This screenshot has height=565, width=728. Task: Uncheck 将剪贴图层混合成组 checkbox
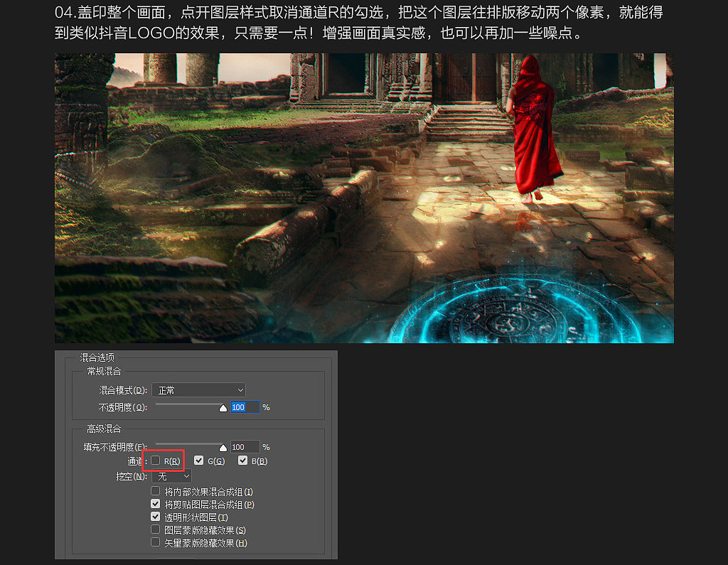tap(156, 504)
